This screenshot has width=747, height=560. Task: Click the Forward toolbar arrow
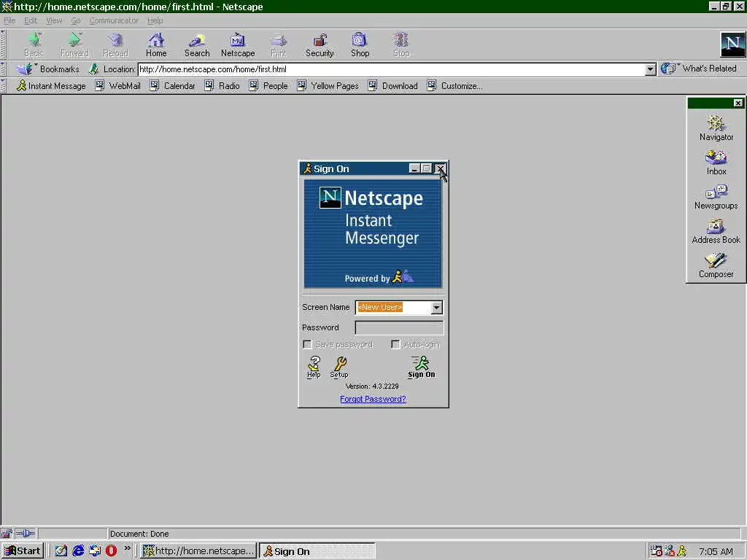pos(74,45)
